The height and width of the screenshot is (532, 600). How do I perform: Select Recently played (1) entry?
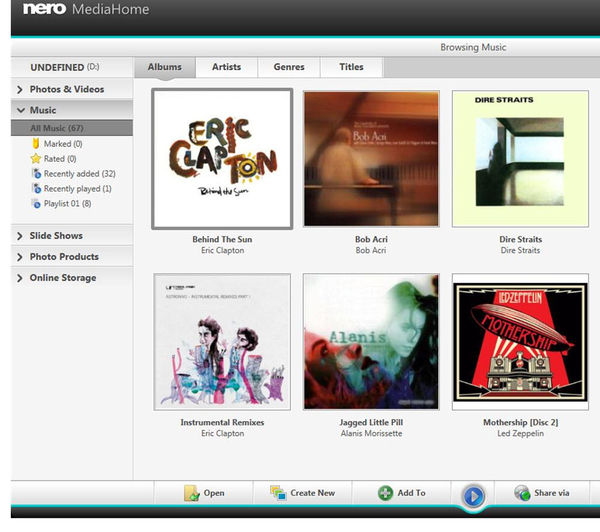coord(78,189)
